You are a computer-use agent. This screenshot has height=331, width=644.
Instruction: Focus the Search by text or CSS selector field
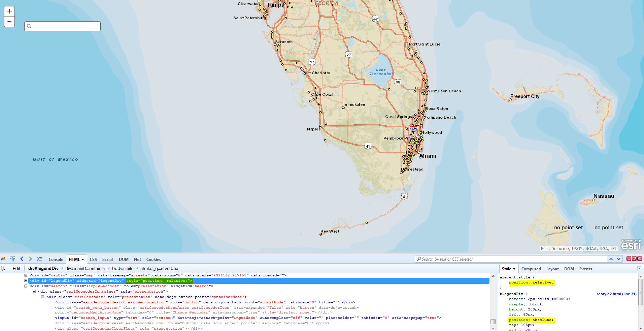click(511, 259)
